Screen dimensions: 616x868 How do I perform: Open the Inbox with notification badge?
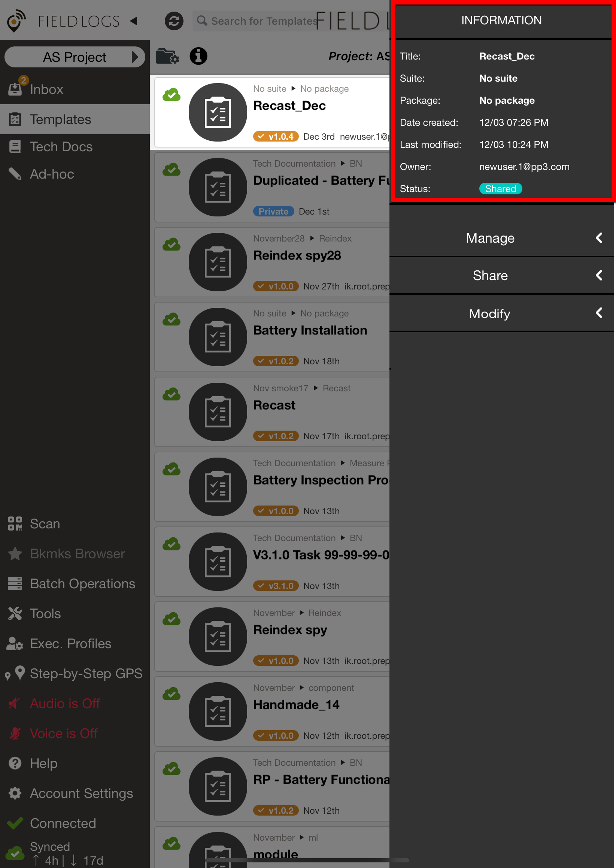coord(46,89)
